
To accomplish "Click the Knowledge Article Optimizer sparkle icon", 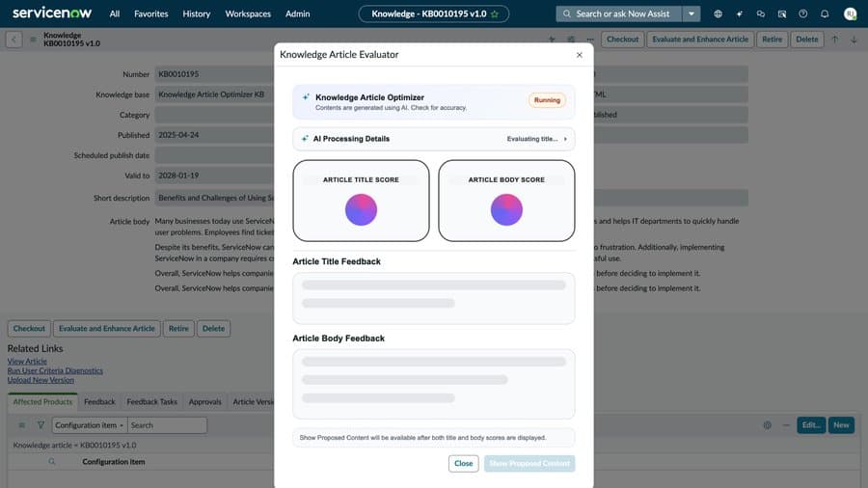I will (306, 97).
